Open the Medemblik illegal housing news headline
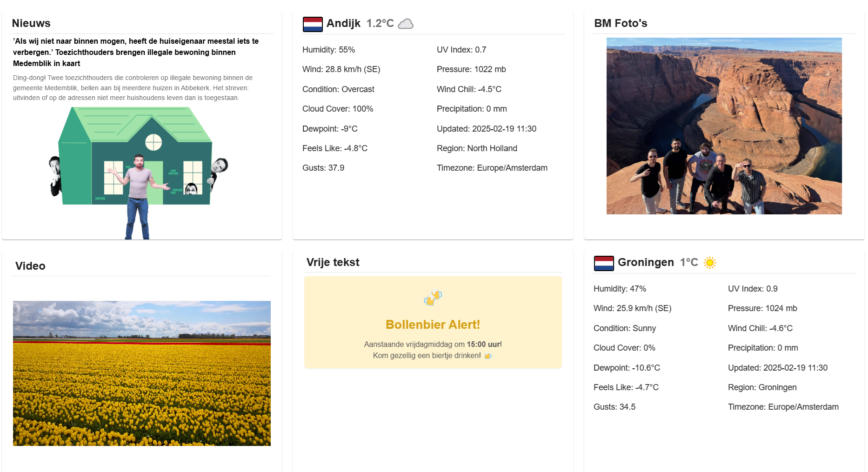 pyautogui.click(x=136, y=52)
